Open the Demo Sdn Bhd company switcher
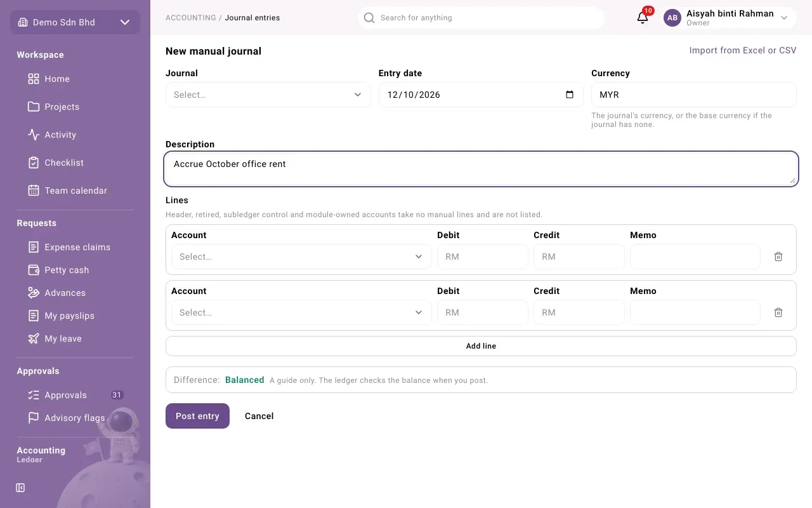 (x=75, y=22)
